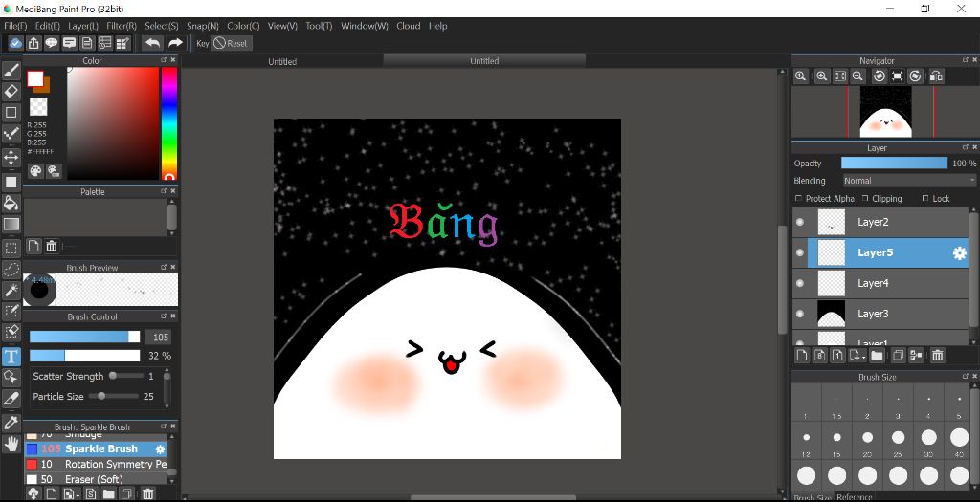Image resolution: width=980 pixels, height=502 pixels.
Task: Click the cloud save icon
Action: click(15, 43)
